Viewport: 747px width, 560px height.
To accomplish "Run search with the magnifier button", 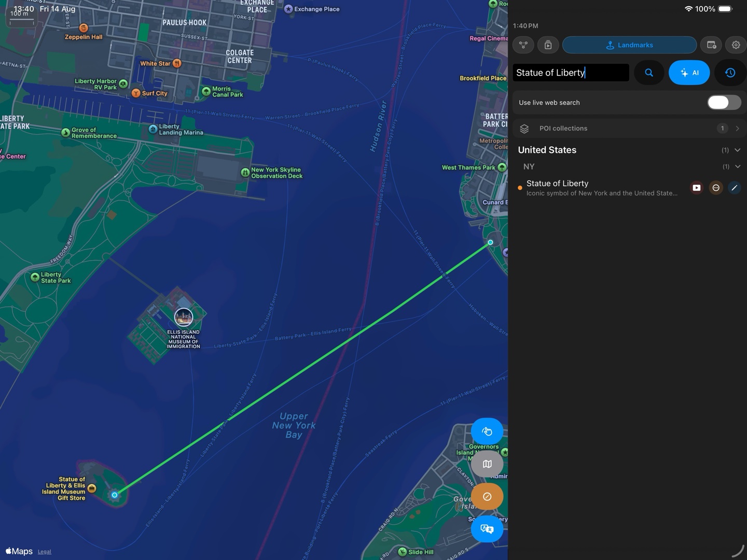I will (x=649, y=73).
